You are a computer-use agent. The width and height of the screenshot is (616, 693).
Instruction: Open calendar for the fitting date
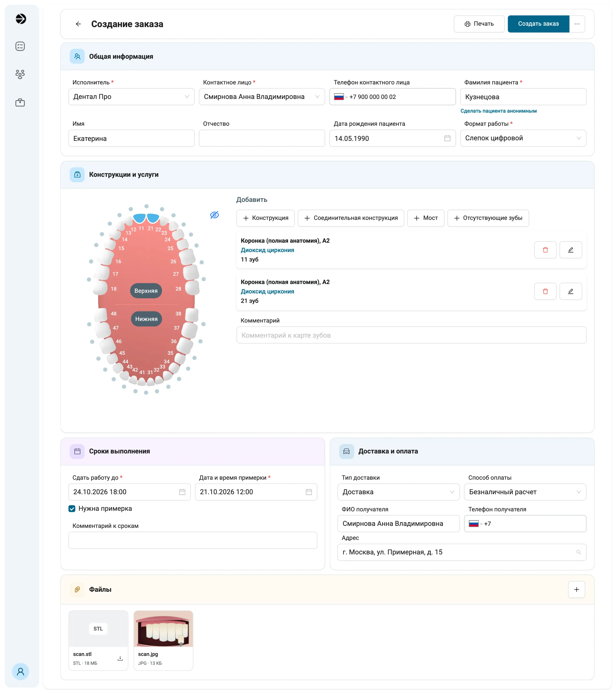point(309,492)
